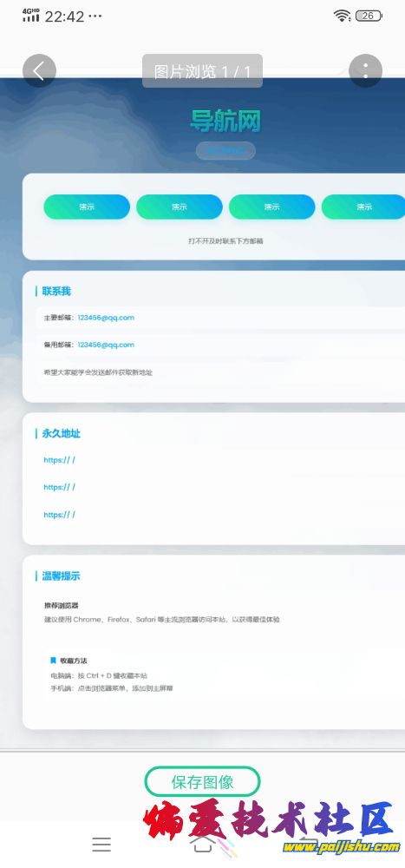405x868 pixels.
Task: Tap the 电脑端 Ctrl + D instruction line
Action: (x=99, y=676)
